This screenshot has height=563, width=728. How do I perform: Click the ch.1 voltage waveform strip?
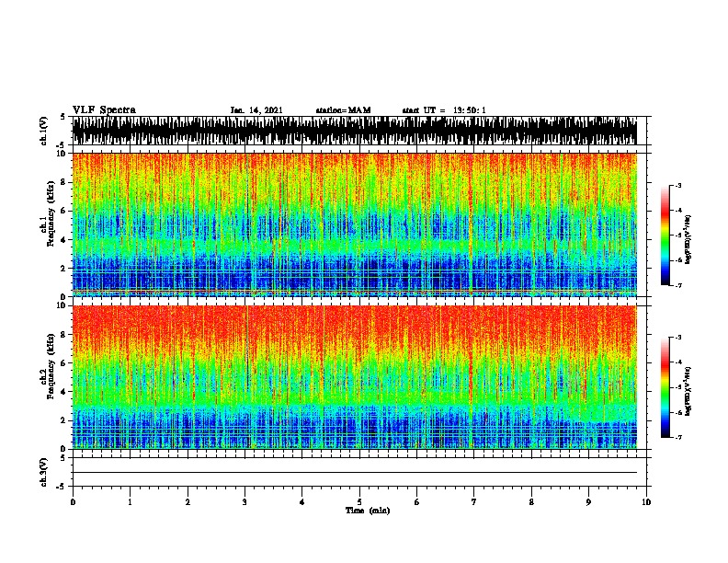355,131
